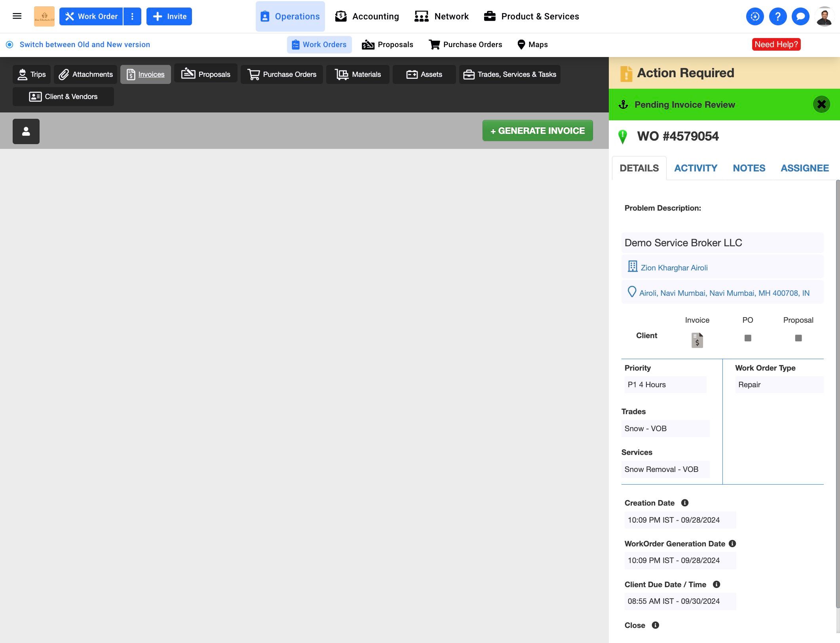Click the user person icon button
The image size is (840, 643).
tap(26, 131)
